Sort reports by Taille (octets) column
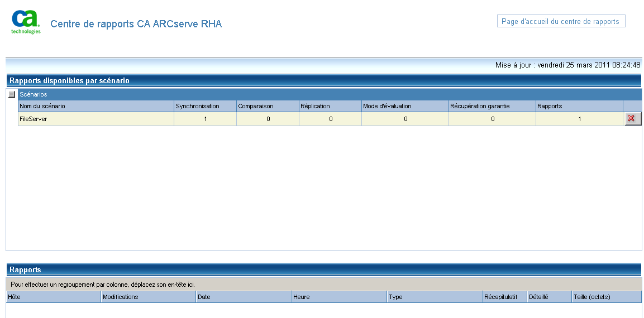 607,297
